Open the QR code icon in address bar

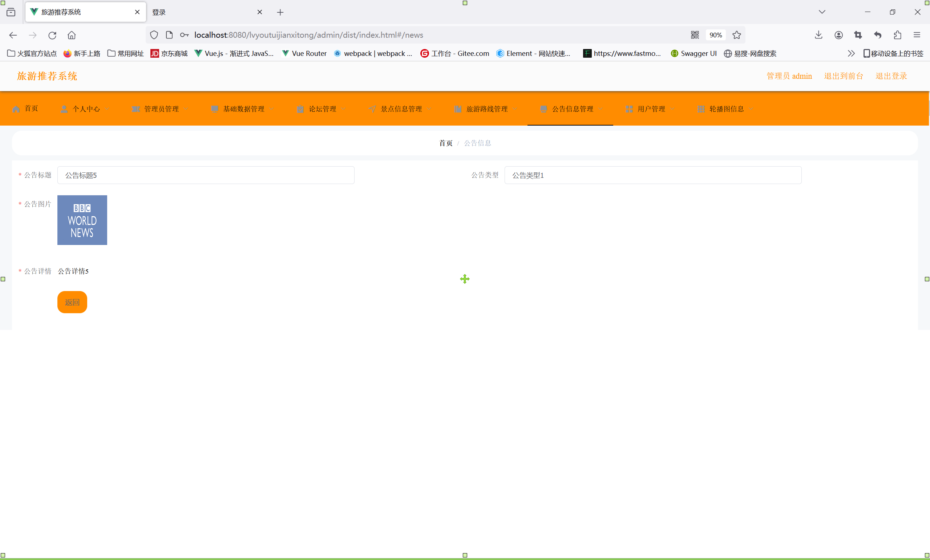pyautogui.click(x=695, y=35)
